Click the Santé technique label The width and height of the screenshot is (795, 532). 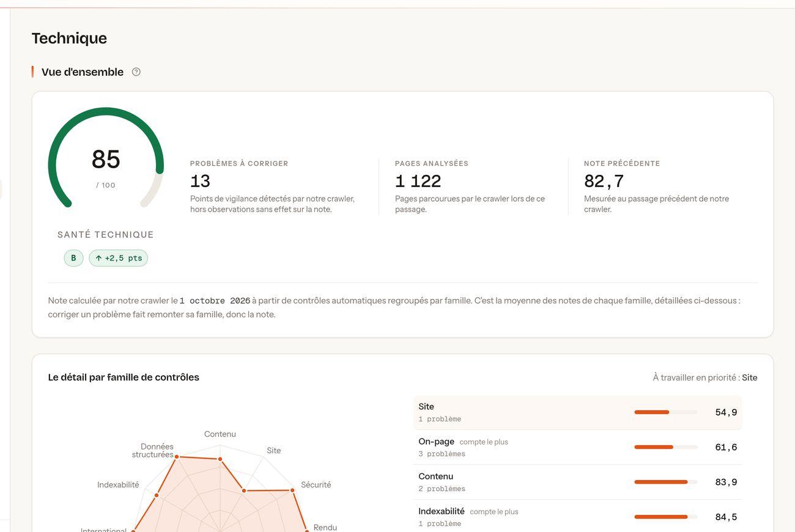(x=106, y=235)
